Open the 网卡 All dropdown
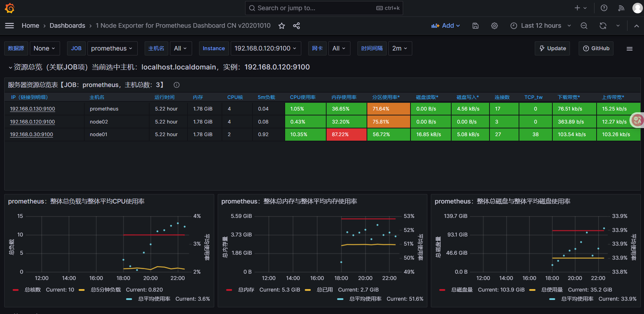Screen dimensions: 644x314 339,48
